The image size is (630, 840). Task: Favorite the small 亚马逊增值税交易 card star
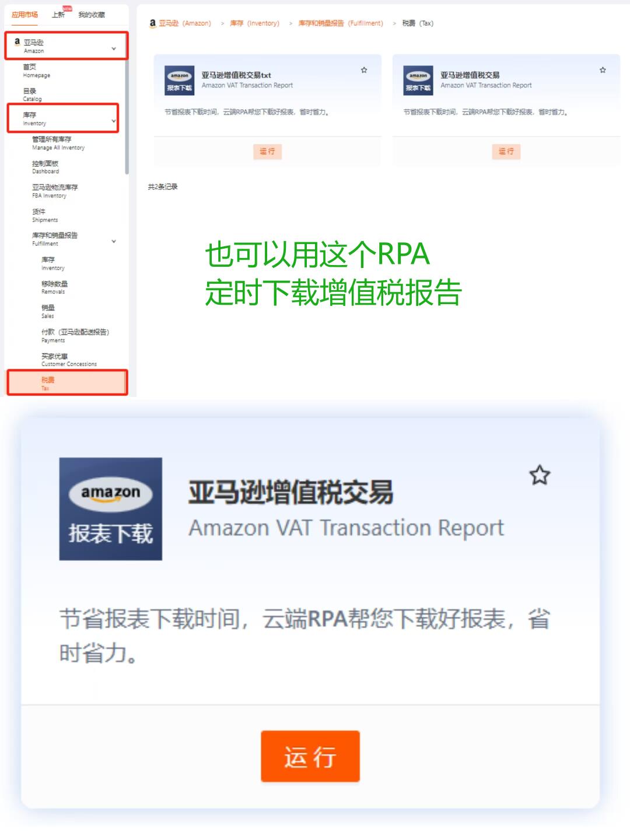[603, 70]
